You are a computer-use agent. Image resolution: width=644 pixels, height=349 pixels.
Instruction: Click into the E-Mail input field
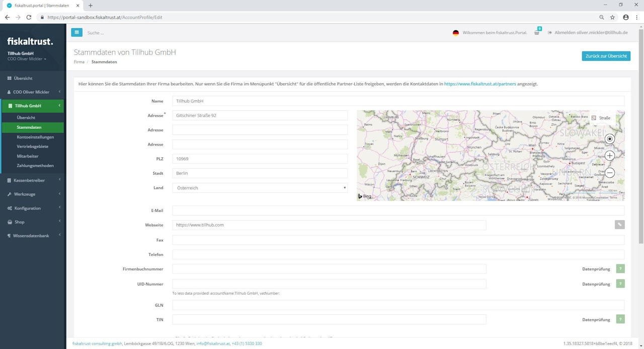397,211
